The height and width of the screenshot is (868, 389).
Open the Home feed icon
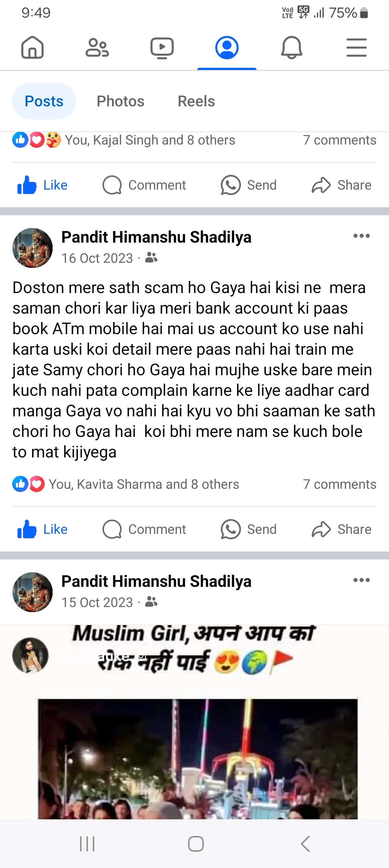coord(32,48)
